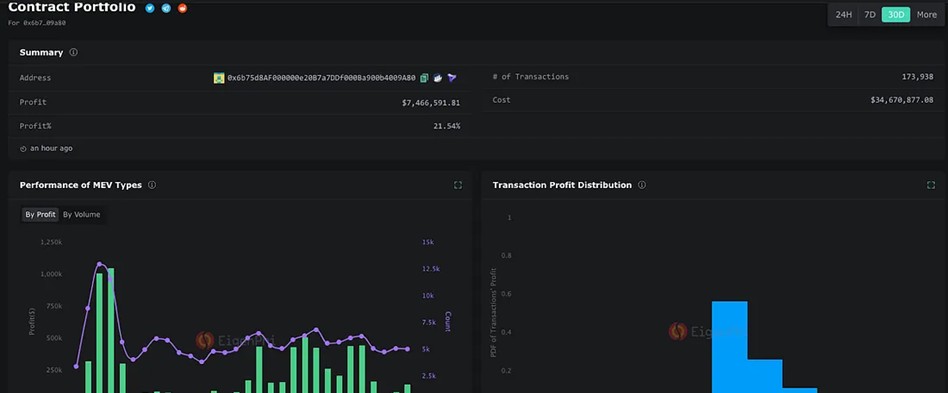Click the 1,250k profit axis label

(51, 242)
